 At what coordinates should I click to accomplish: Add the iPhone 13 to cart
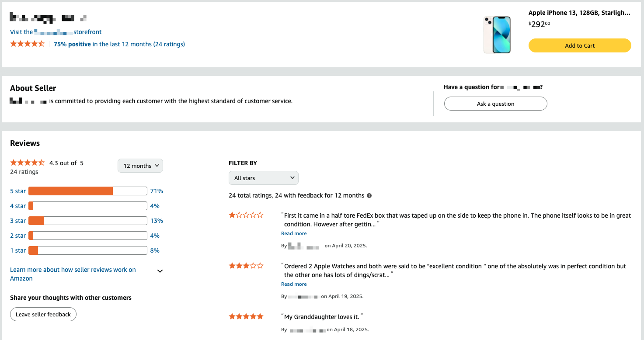tap(580, 45)
